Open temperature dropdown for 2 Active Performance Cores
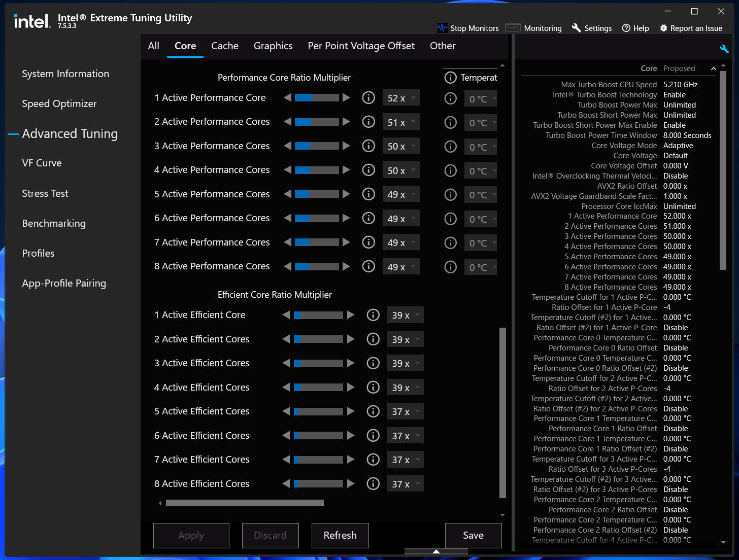 coord(480,123)
